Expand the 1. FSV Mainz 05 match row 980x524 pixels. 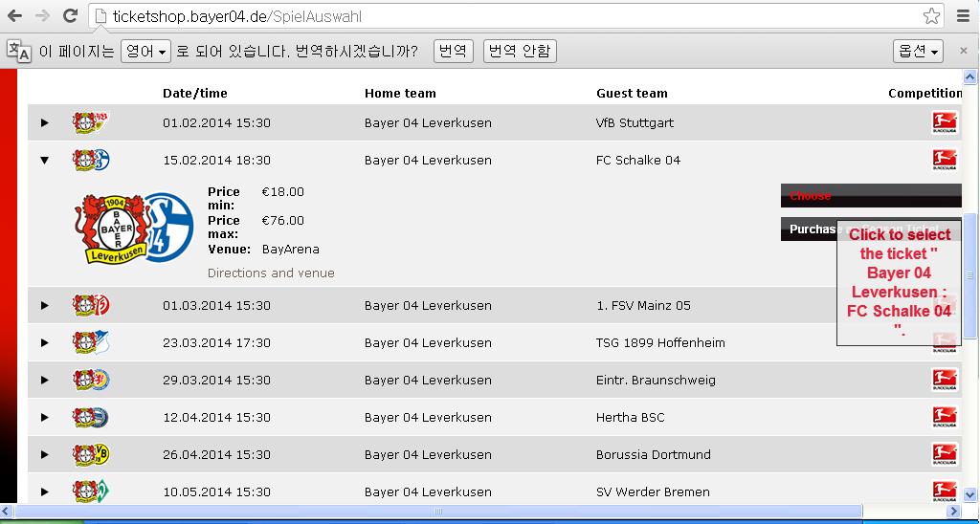(x=44, y=305)
